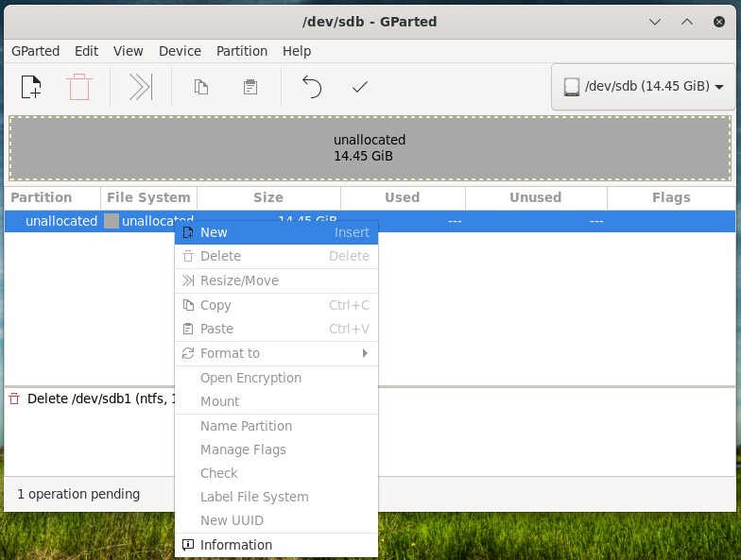Image resolution: width=741 pixels, height=560 pixels.
Task: Click the Size column header
Action: (x=268, y=197)
